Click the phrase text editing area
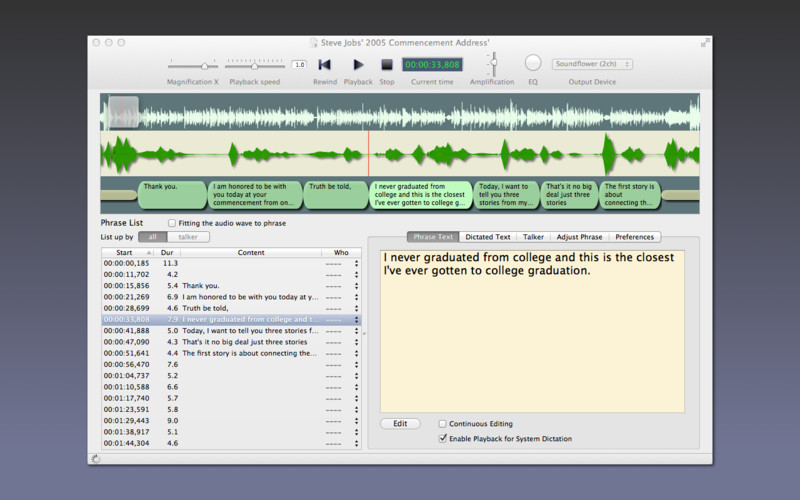 [532, 331]
